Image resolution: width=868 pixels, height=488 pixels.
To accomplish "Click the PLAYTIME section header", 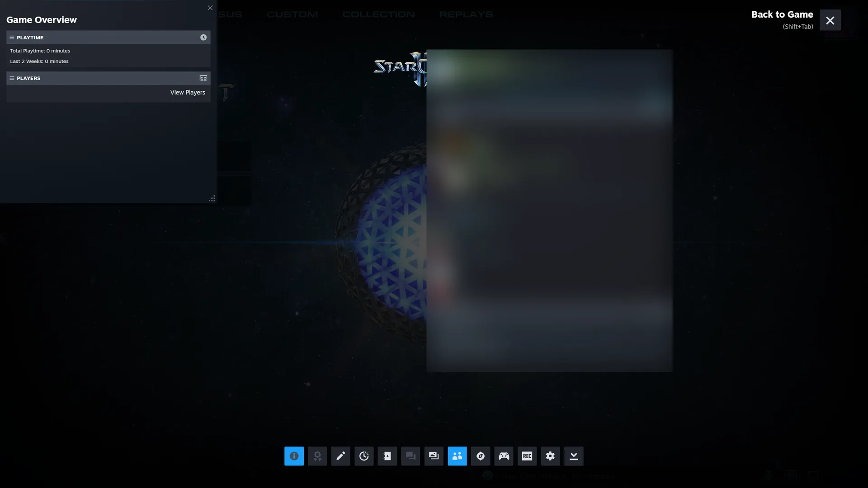I will (108, 38).
